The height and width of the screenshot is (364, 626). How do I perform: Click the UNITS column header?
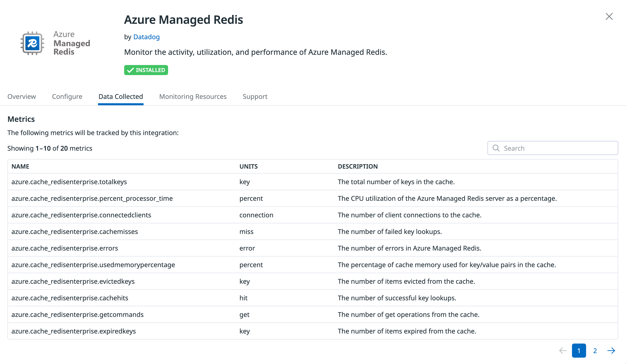(x=248, y=166)
